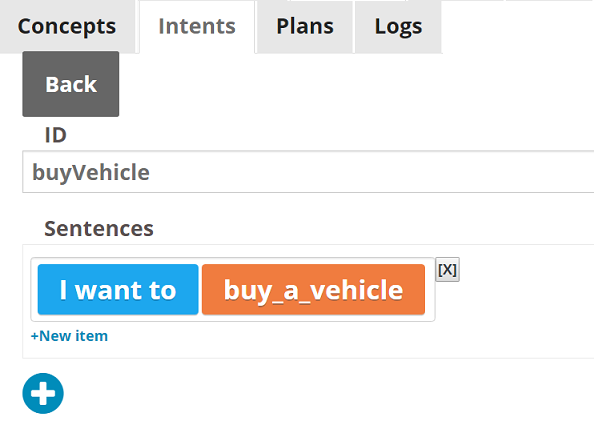
Task: Focus the ID field containing buyVehicle
Action: click(308, 172)
